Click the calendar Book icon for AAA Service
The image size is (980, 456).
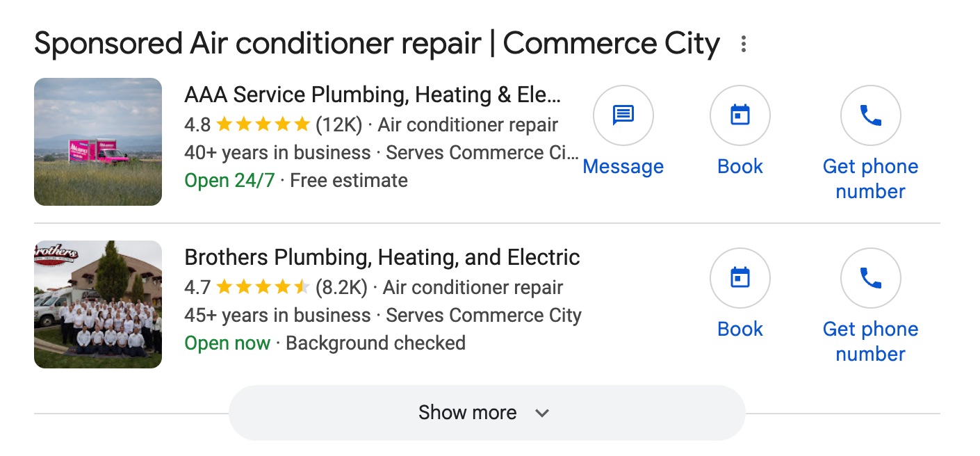740,115
